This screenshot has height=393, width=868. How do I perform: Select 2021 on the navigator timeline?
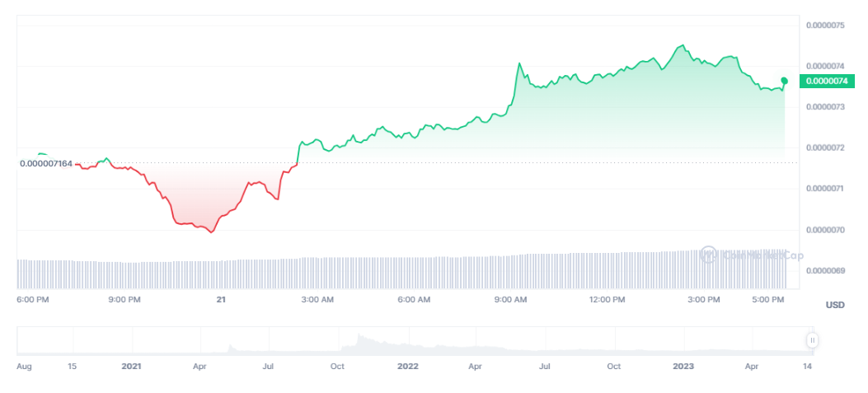[131, 365]
